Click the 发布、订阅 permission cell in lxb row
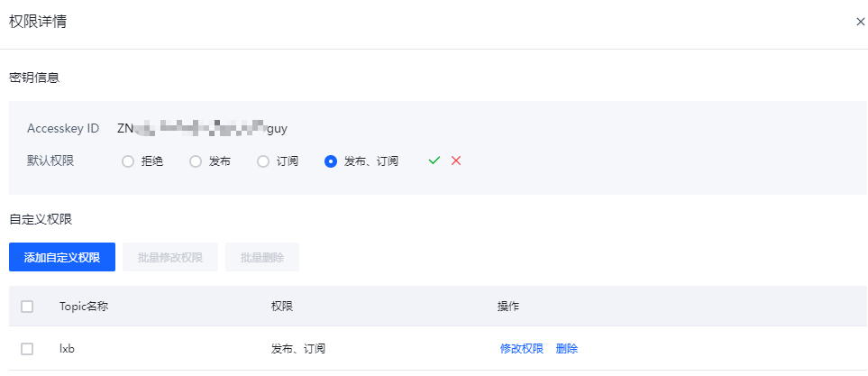 [x=297, y=349]
